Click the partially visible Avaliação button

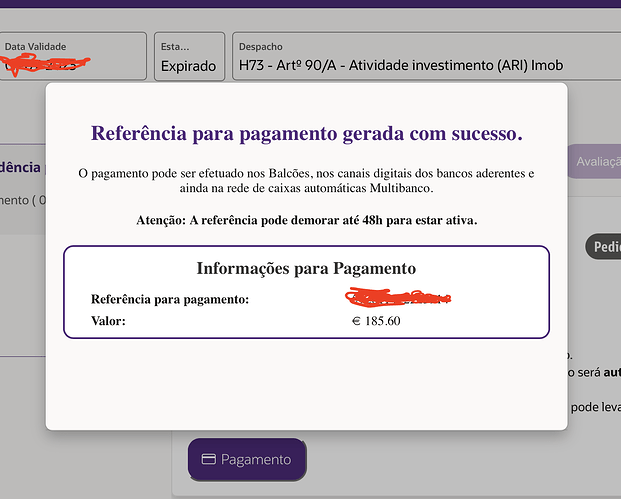click(594, 163)
